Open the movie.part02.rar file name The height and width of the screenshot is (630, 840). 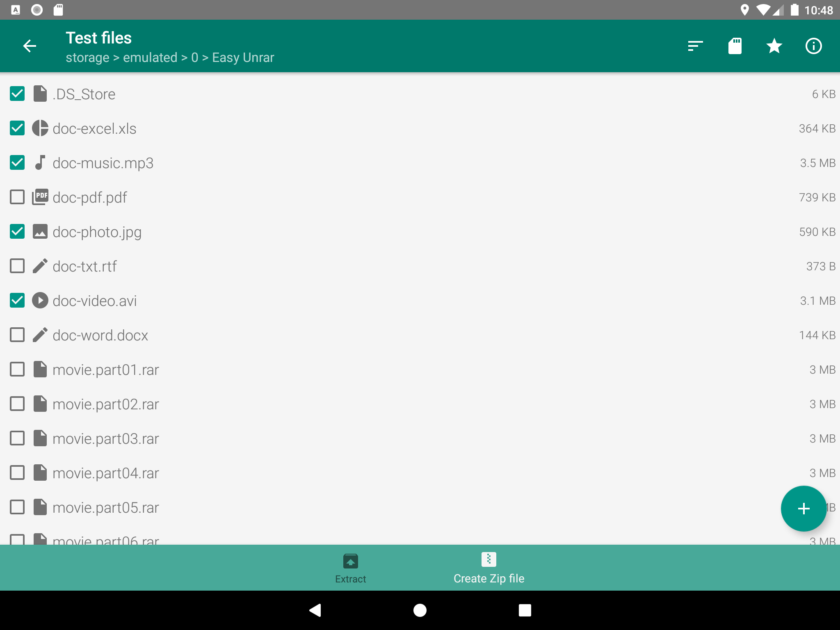106,404
